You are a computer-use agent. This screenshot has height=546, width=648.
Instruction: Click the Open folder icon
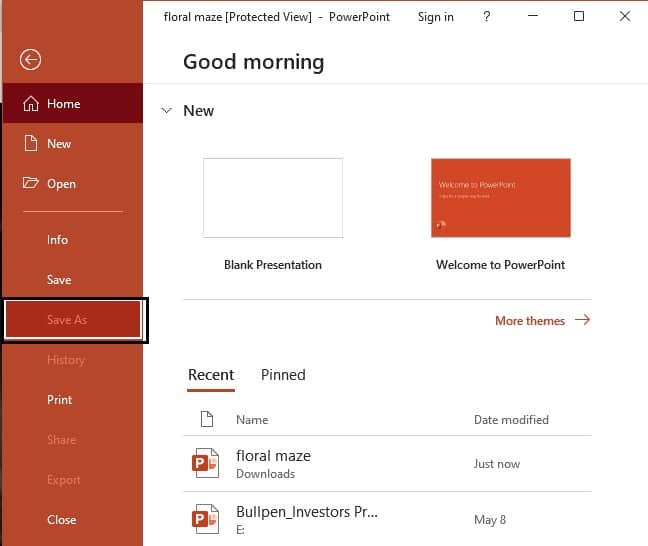click(30, 183)
